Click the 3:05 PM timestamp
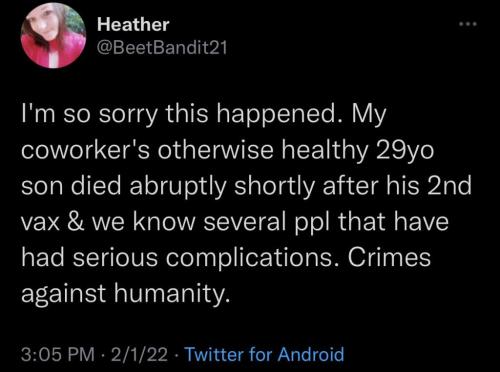Screen dimensions: 500x372 58,354
